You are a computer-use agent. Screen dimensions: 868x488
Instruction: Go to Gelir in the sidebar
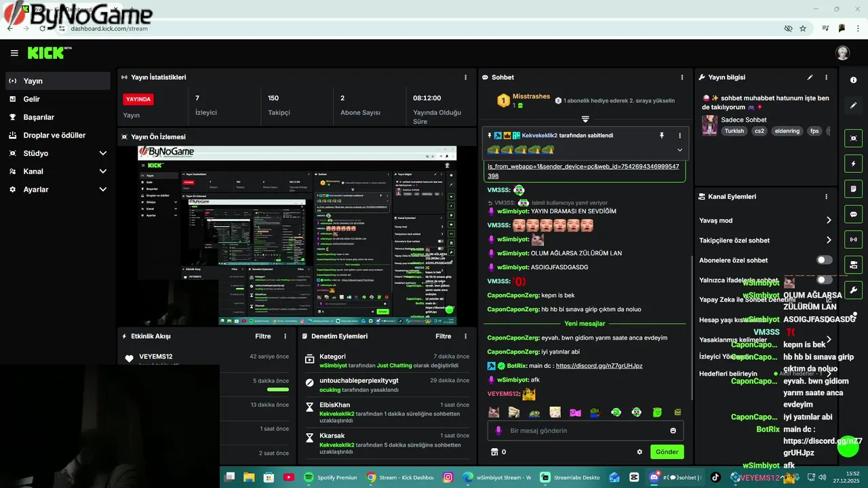pyautogui.click(x=58, y=99)
